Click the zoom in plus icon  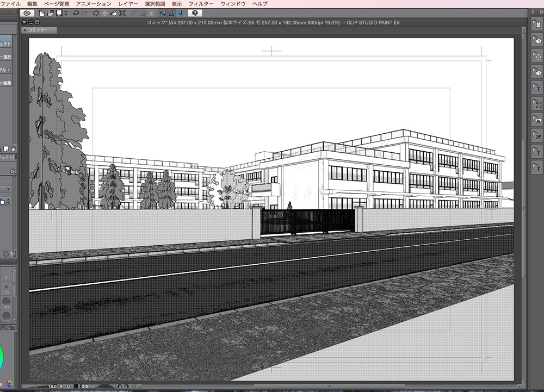pyautogui.click(x=69, y=387)
